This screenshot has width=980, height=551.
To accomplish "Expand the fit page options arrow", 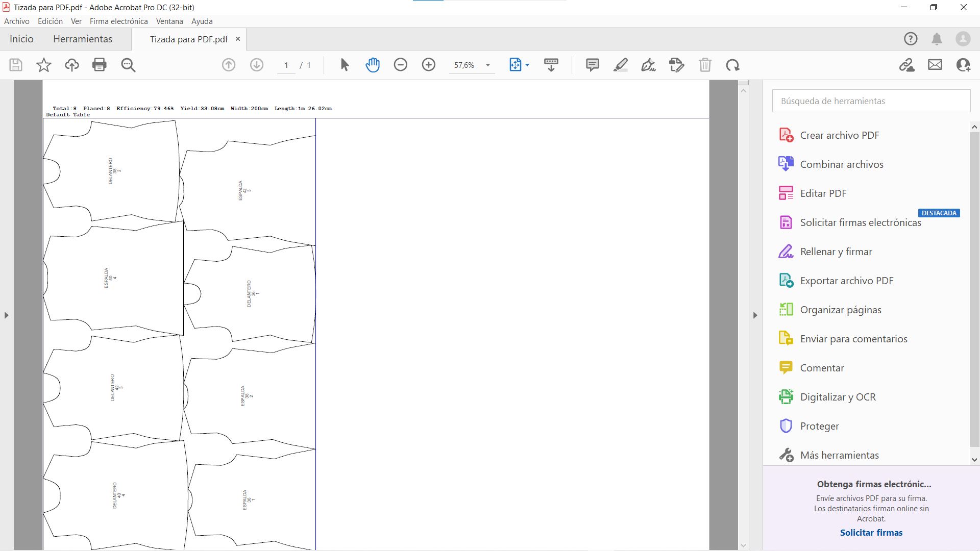I will coord(527,65).
